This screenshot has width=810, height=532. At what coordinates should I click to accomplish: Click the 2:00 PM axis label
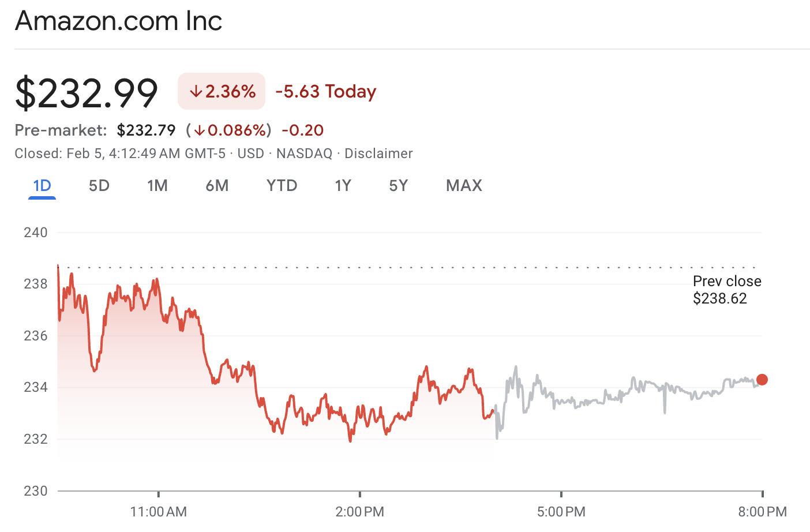(x=359, y=511)
